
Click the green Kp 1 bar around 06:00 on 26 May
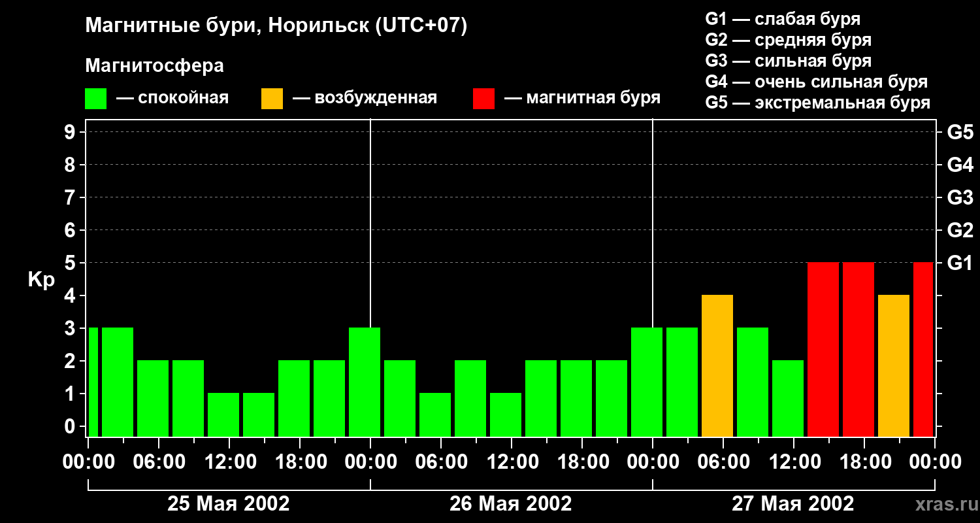[435, 414]
